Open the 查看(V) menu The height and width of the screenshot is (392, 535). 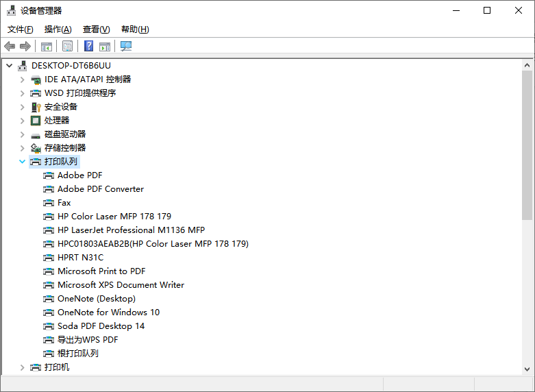coord(96,29)
